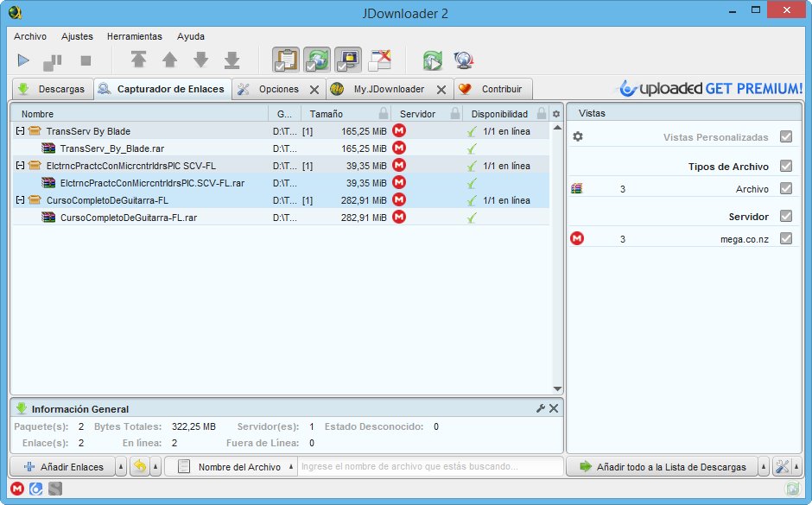812x505 pixels.
Task: Toggle silent mode icon with red X
Action: (379, 60)
